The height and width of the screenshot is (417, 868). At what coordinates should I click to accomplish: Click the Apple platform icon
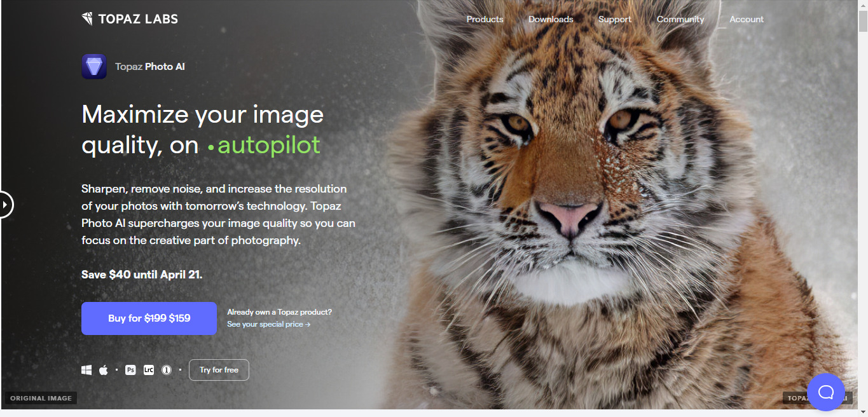(x=104, y=370)
